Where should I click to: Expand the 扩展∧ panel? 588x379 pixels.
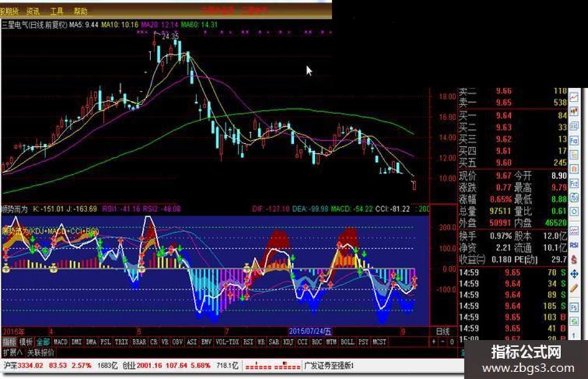click(x=12, y=352)
